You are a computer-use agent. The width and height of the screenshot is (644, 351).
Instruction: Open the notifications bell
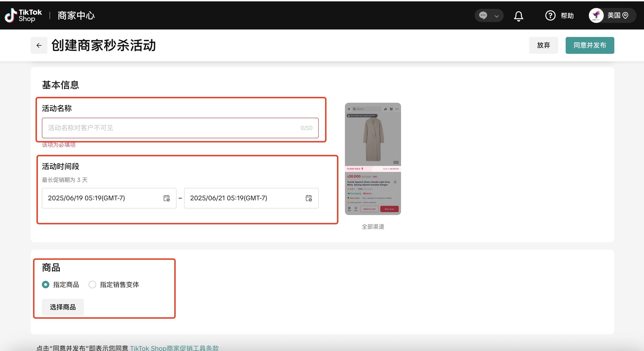pos(518,16)
